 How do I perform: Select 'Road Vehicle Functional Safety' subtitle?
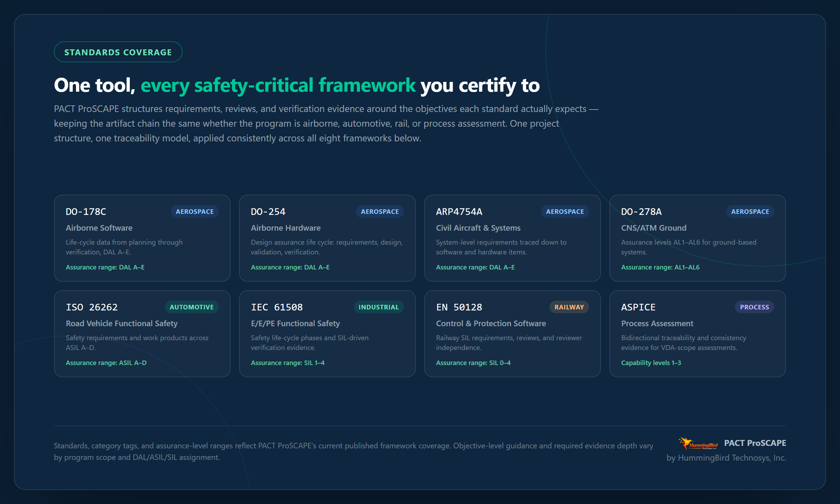[x=122, y=323]
